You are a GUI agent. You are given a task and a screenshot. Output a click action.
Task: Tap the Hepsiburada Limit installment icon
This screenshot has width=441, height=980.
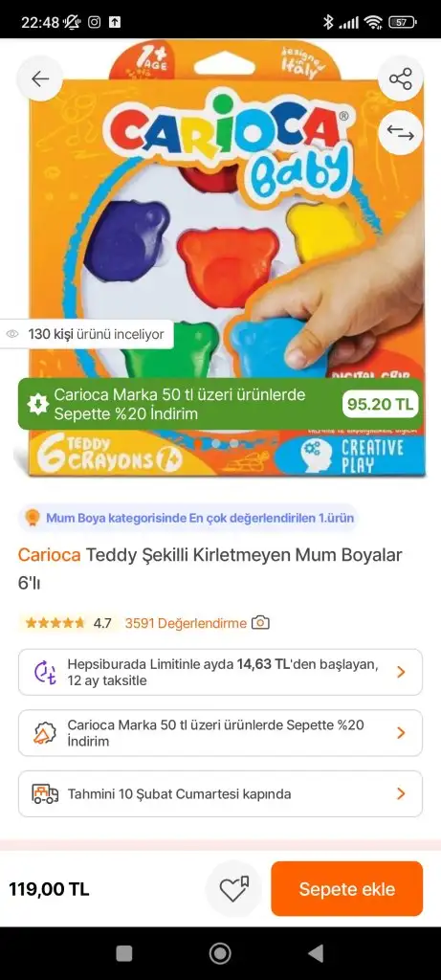45,672
